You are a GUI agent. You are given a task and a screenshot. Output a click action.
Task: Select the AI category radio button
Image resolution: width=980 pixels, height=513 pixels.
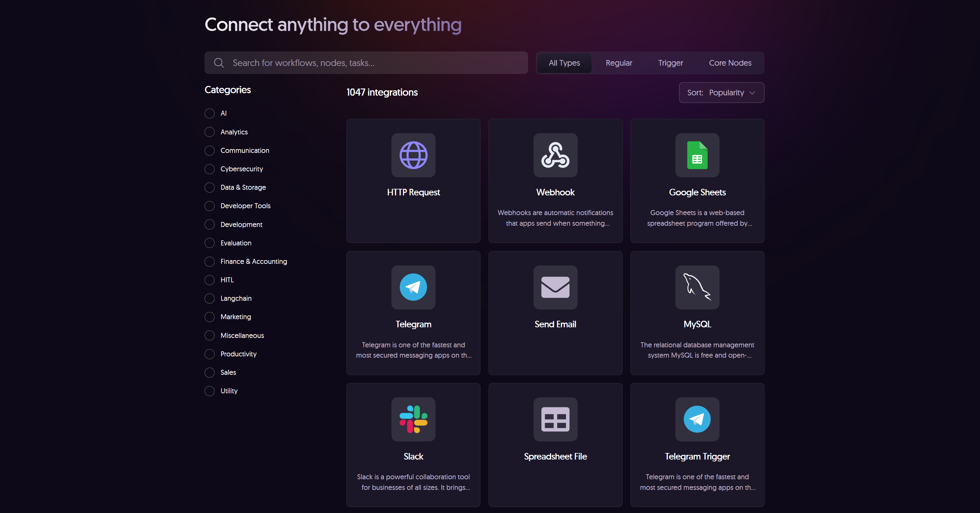pos(210,113)
